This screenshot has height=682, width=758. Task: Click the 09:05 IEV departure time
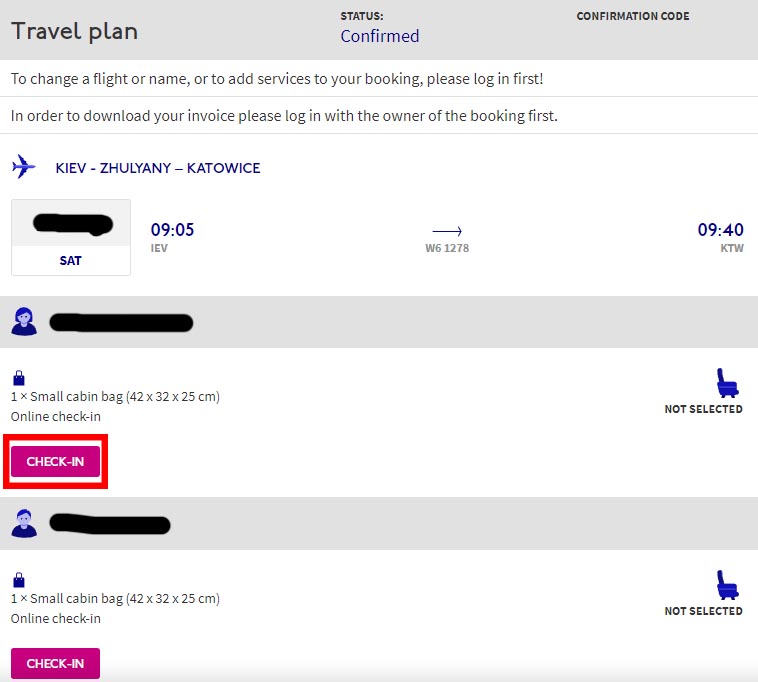[172, 231]
